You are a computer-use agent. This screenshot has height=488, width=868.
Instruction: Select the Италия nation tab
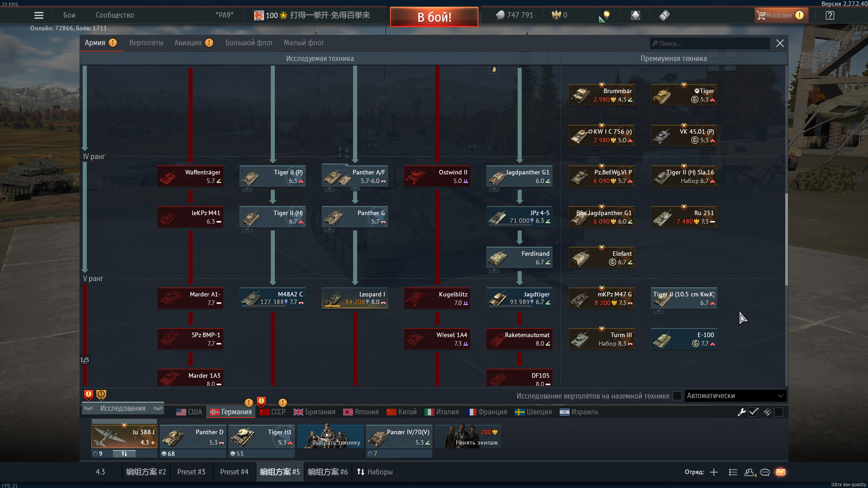[x=442, y=412]
